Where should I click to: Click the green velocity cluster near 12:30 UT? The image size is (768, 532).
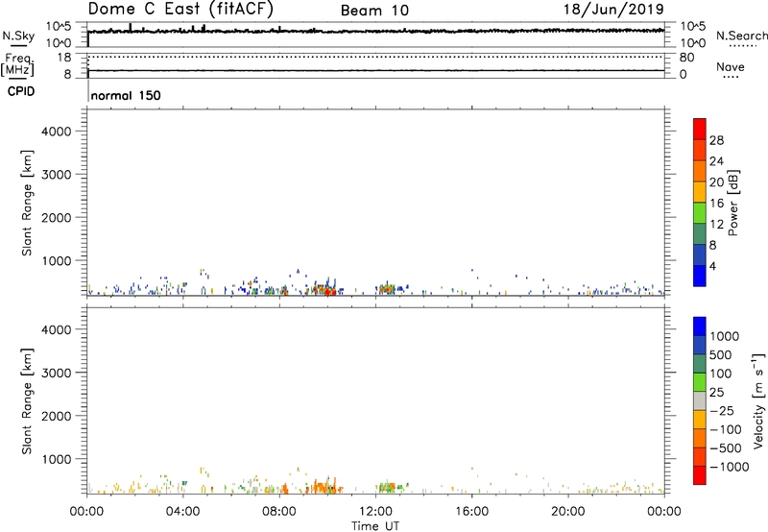[387, 488]
